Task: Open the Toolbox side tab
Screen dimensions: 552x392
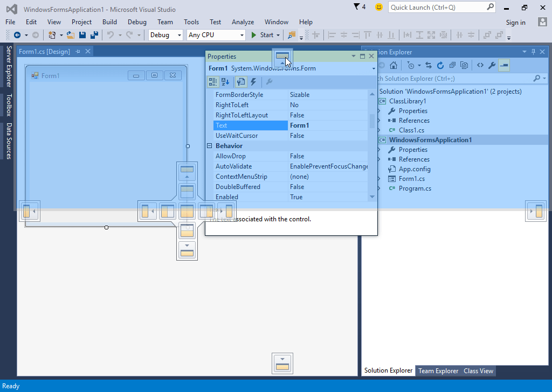Action: click(9, 105)
